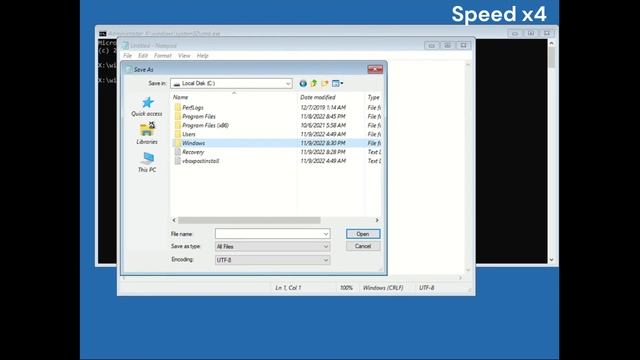Click the file list horizontal scrollbar thumb
The width and height of the screenshot is (640, 360).
point(249,220)
